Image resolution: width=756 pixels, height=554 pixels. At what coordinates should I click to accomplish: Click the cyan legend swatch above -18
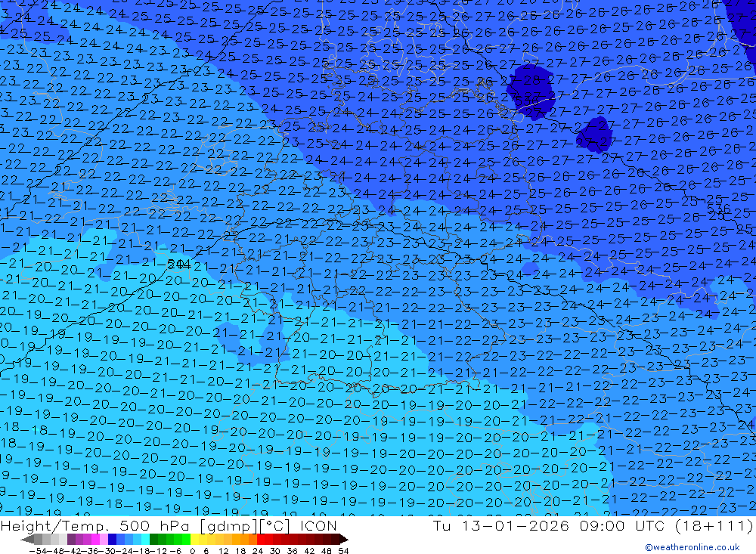(x=145, y=539)
